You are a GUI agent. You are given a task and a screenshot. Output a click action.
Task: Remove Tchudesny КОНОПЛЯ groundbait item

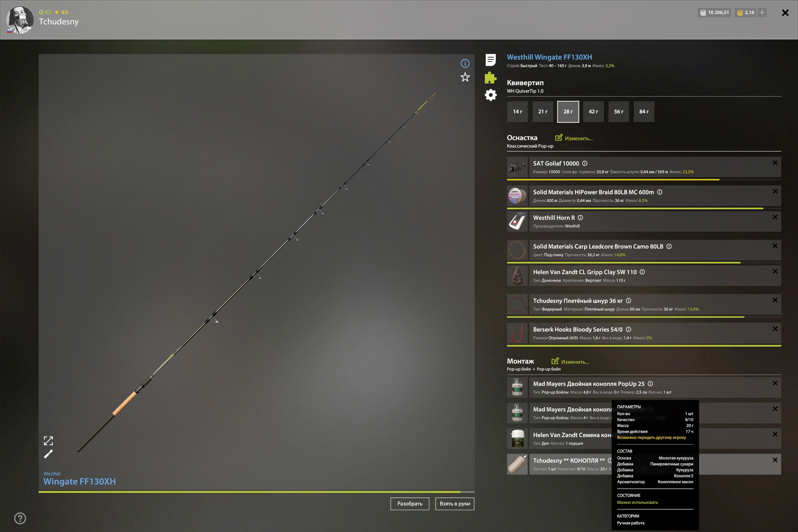(775, 460)
